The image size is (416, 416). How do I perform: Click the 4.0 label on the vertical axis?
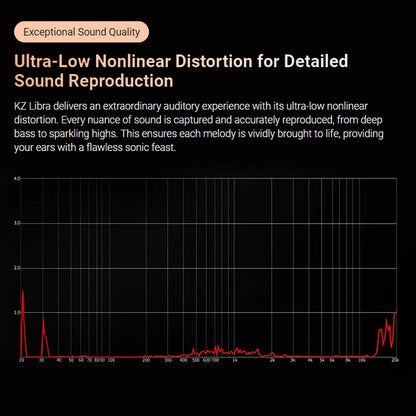tap(17, 179)
